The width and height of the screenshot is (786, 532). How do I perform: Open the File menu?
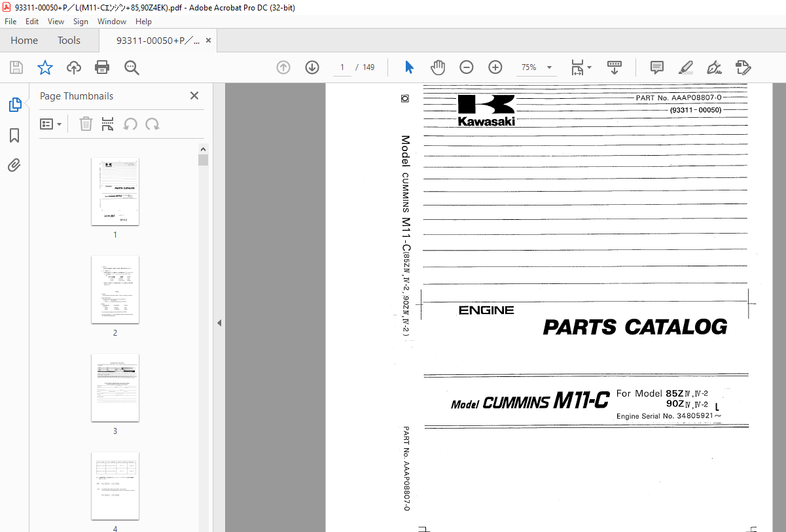click(10, 22)
